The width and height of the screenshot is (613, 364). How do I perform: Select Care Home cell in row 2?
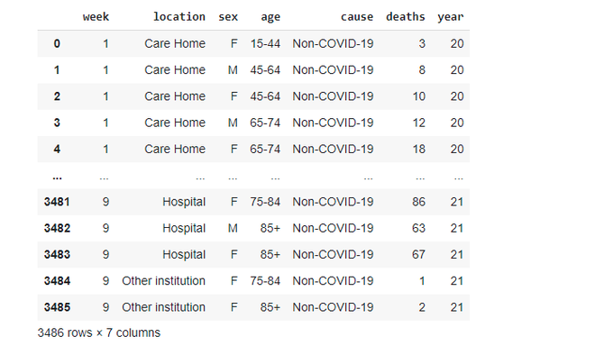pos(175,96)
